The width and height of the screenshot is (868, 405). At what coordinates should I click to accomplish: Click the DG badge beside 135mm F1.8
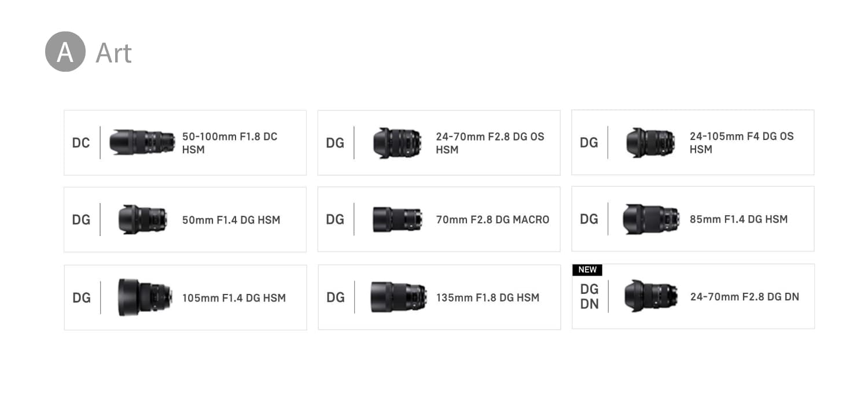click(x=336, y=297)
